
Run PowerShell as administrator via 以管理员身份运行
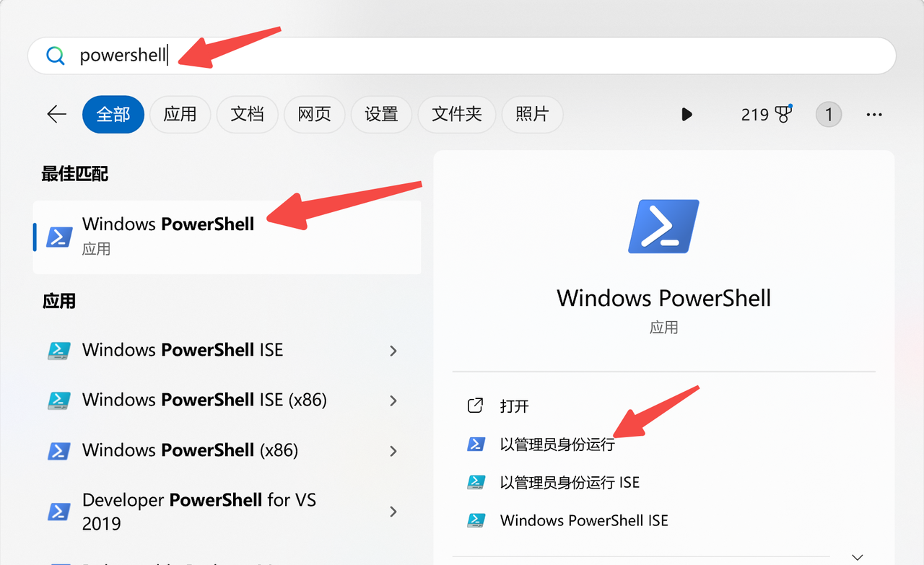click(x=556, y=444)
